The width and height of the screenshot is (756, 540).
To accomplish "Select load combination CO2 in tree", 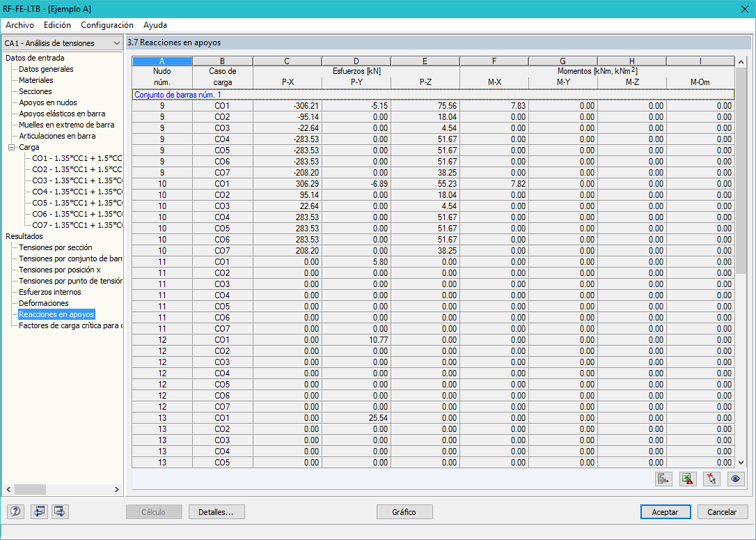I will tap(77, 169).
